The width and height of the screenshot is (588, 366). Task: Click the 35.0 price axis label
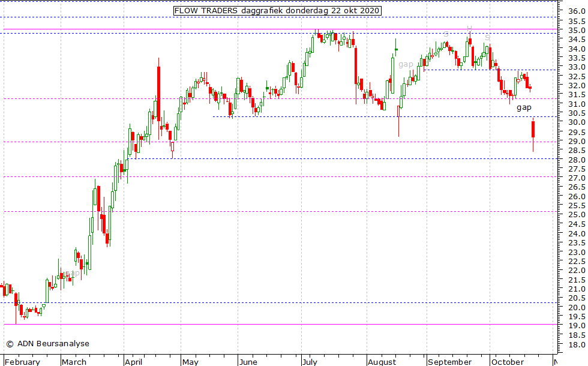(x=577, y=31)
